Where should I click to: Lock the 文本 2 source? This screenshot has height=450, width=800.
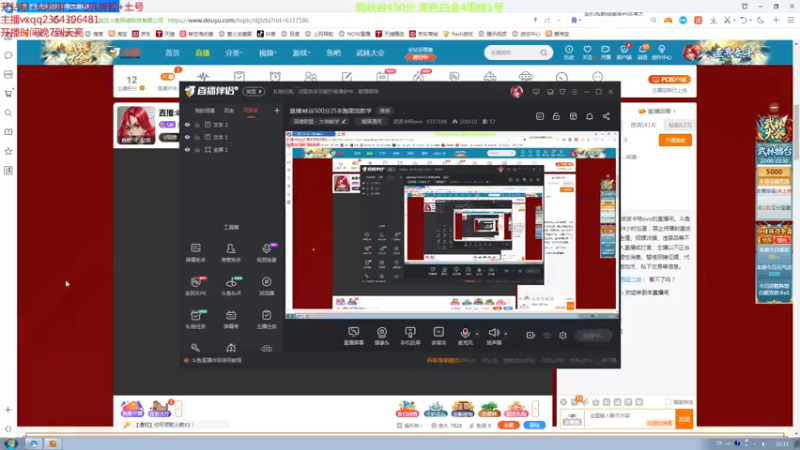tap(197, 124)
